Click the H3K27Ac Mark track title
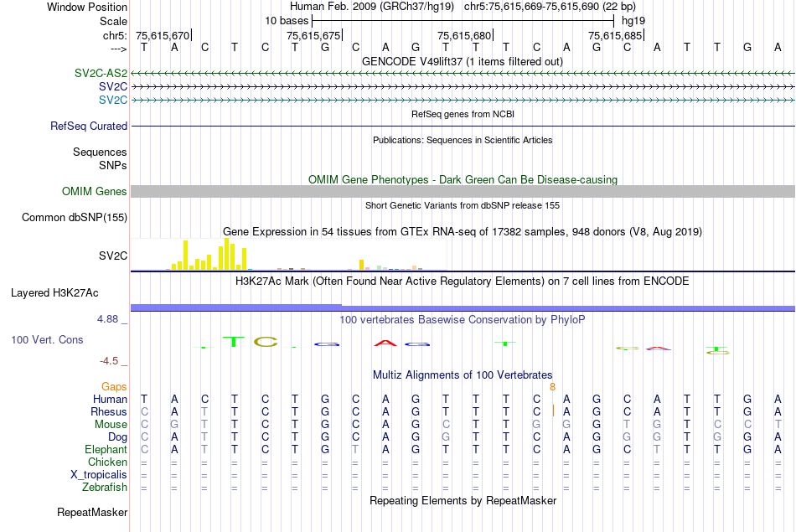The image size is (796, 532). point(462,281)
